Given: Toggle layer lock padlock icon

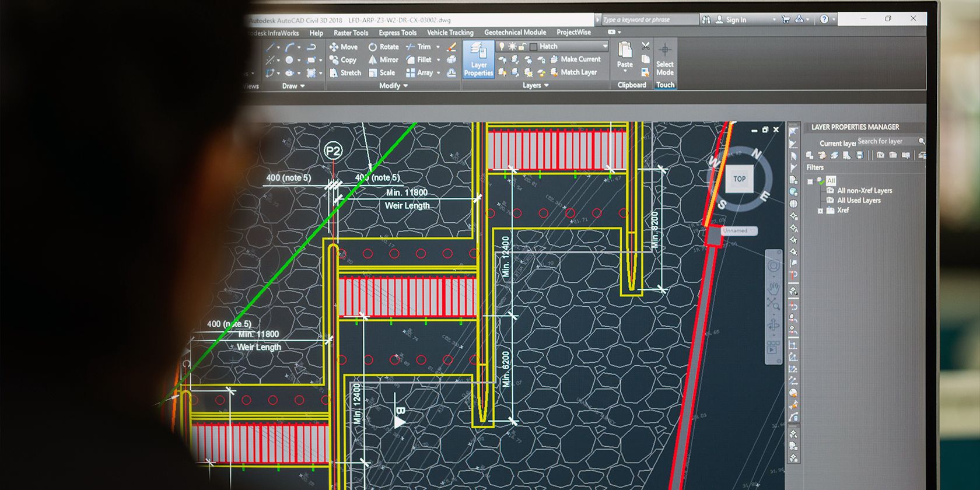Looking at the screenshot, I should tap(522, 46).
